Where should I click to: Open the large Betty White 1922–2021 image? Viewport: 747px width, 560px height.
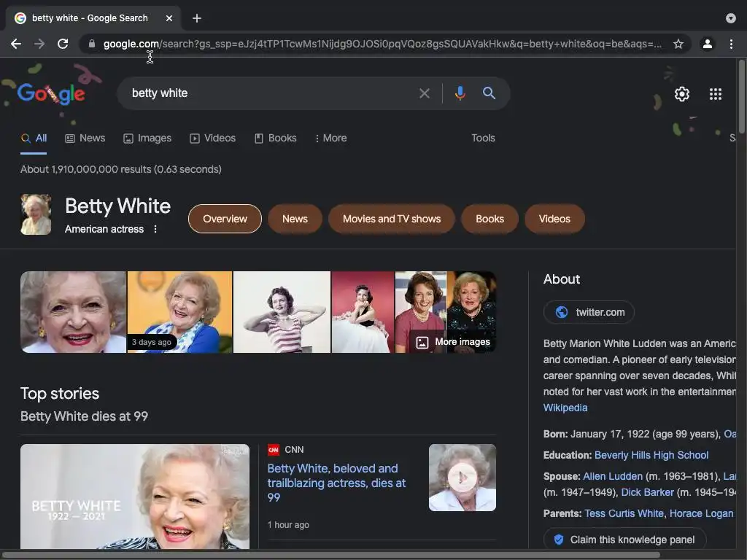[135, 497]
